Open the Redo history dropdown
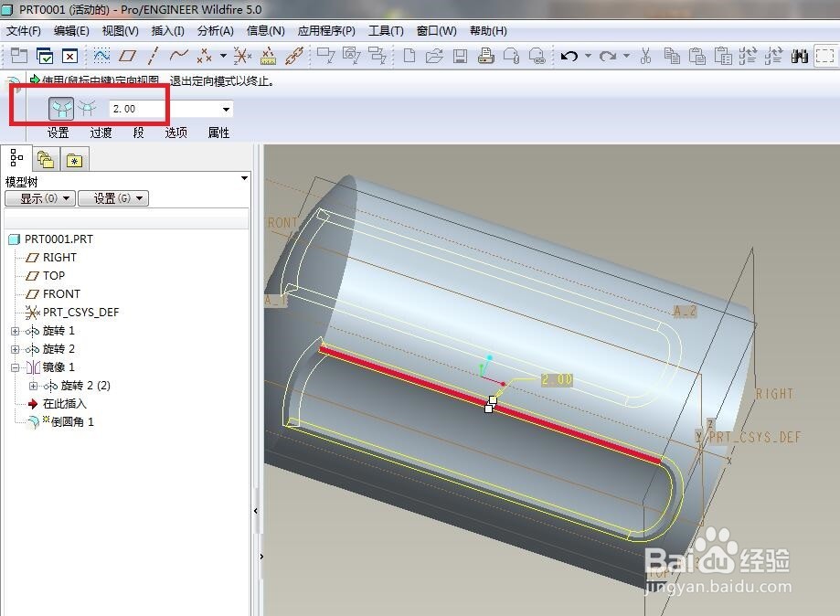This screenshot has height=616, width=840. point(626,55)
